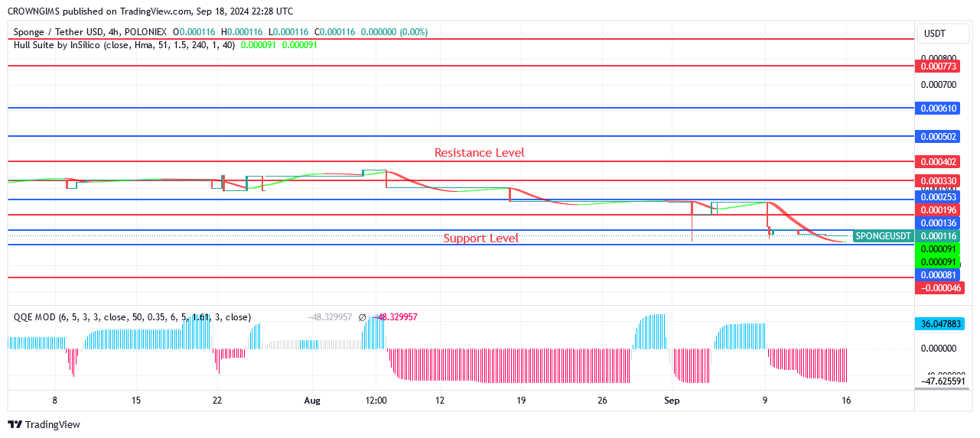The width and height of the screenshot is (980, 438).
Task: Click the red -0.000046 price label
Action: point(939,288)
